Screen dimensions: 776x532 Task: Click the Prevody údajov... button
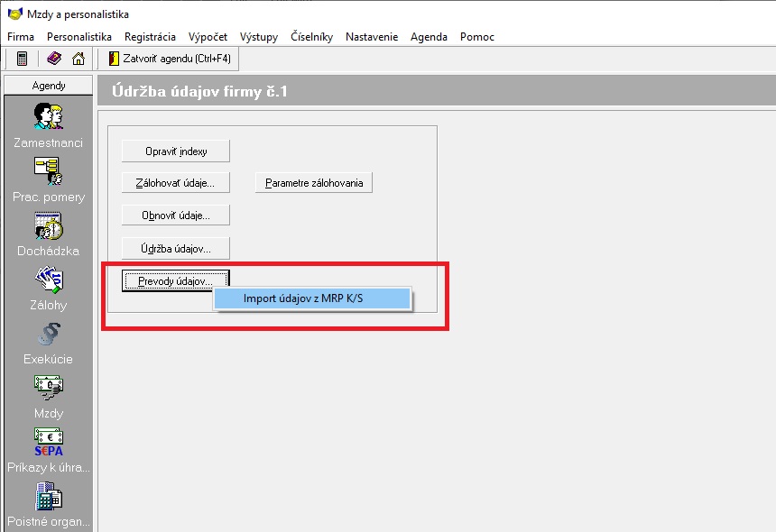tap(176, 280)
